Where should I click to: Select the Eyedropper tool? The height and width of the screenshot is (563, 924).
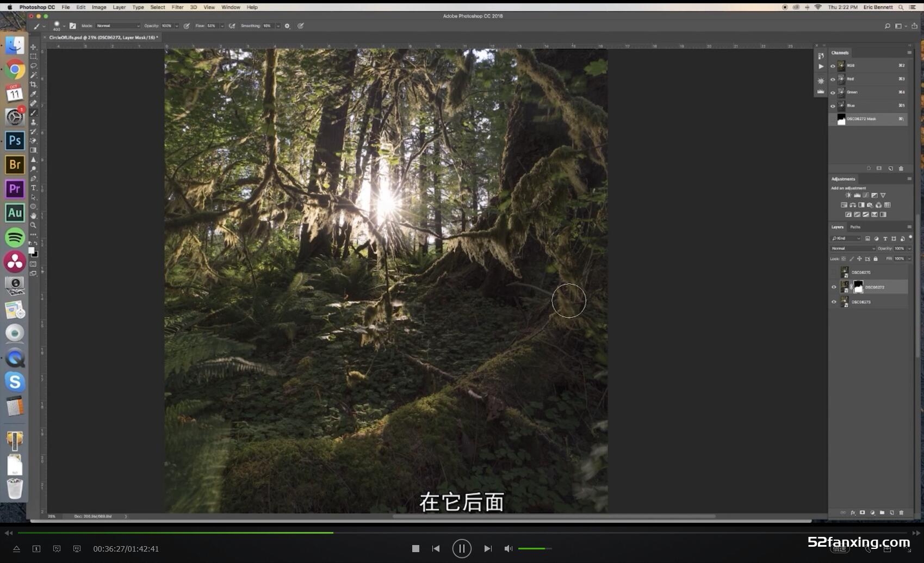[33, 94]
